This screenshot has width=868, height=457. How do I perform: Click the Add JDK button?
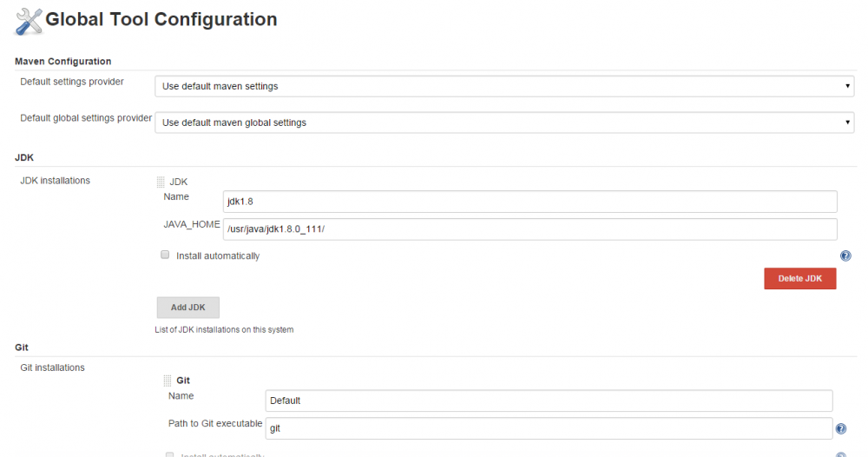coord(187,308)
